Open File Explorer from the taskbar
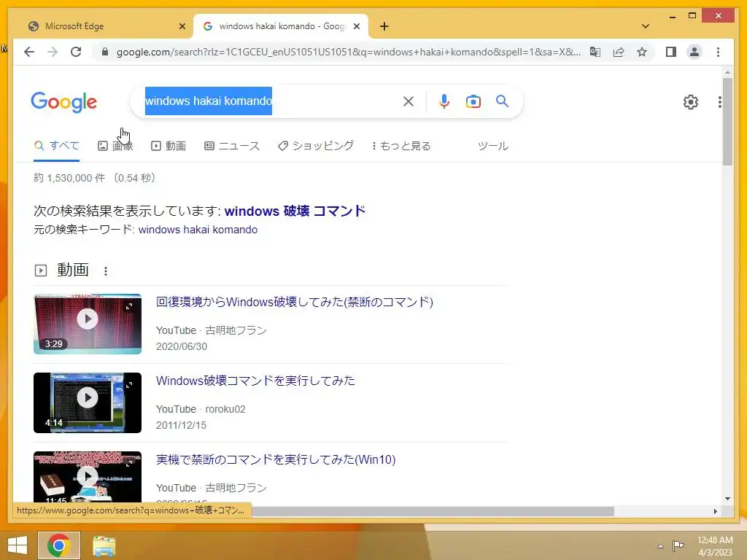 click(x=104, y=545)
